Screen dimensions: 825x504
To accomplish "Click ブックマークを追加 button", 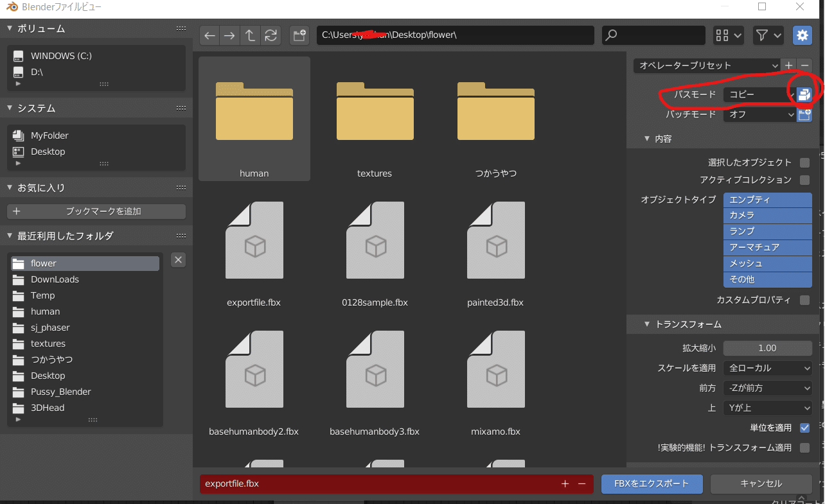I will click(96, 211).
